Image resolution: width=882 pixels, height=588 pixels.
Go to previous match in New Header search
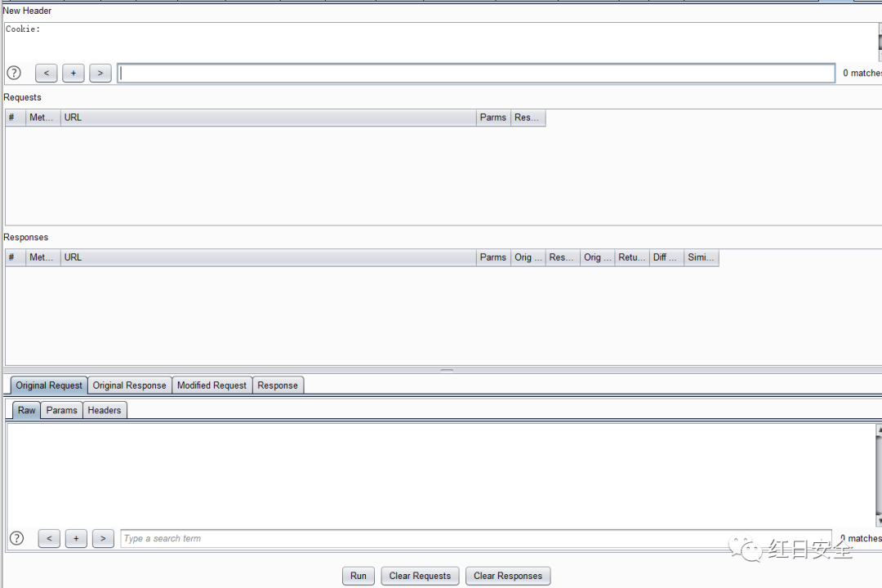click(x=46, y=73)
